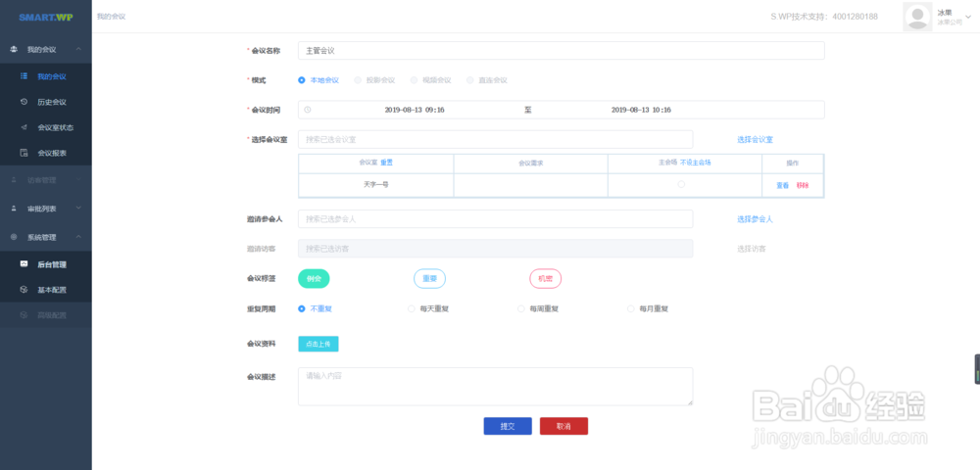Image resolution: width=980 pixels, height=470 pixels.
Task: Open 高级配置 in the sidebar
Action: click(52, 315)
